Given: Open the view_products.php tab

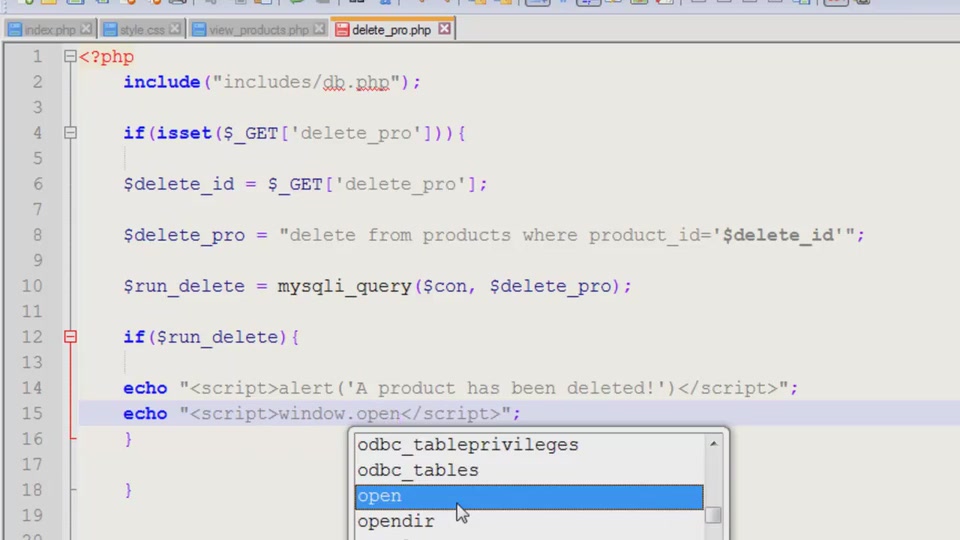Looking at the screenshot, I should [x=258, y=29].
